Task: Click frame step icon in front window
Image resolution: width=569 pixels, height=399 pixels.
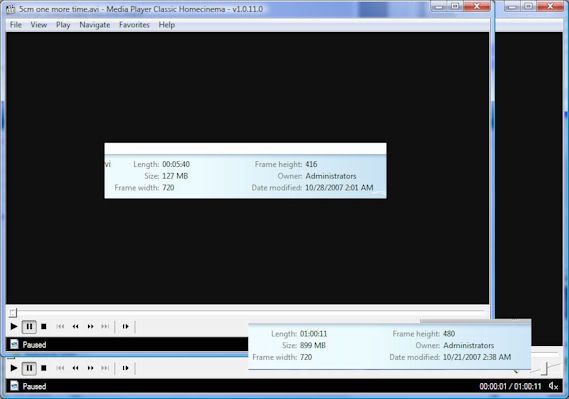Action: 125,326
